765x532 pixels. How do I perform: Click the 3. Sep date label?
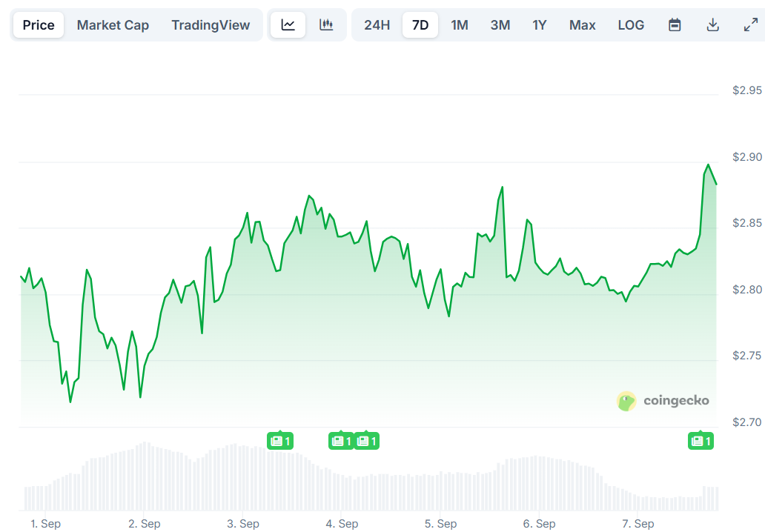click(243, 524)
